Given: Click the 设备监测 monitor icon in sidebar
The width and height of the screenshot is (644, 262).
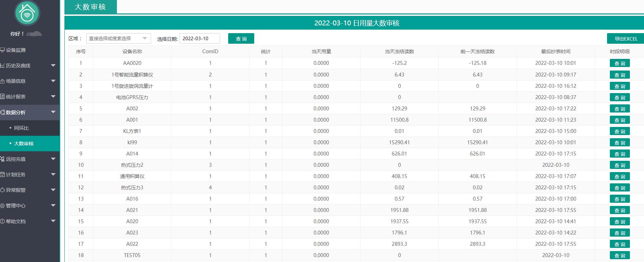Looking at the screenshot, I should click(x=2, y=50).
